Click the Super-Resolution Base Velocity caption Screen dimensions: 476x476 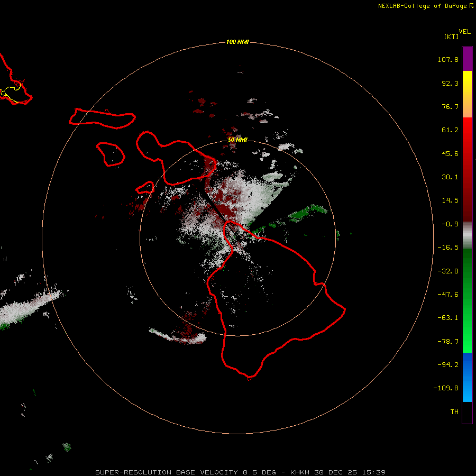pos(241,472)
